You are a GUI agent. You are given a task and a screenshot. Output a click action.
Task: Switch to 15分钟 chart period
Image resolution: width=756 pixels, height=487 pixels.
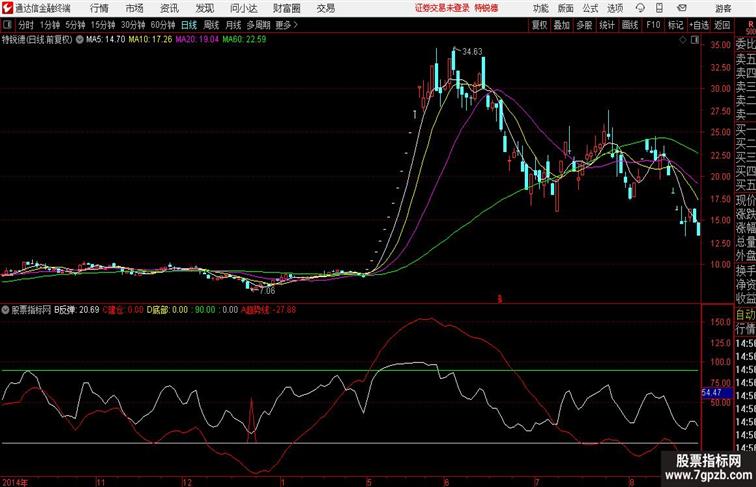103,25
